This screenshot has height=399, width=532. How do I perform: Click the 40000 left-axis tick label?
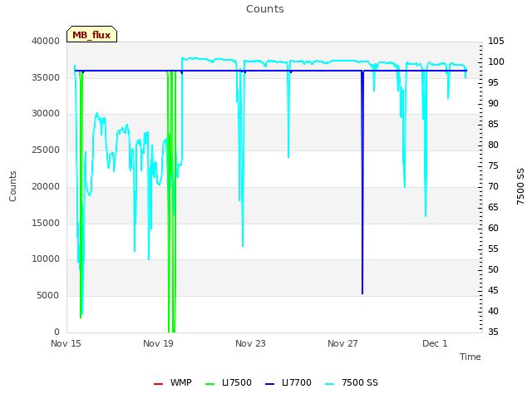(46, 41)
